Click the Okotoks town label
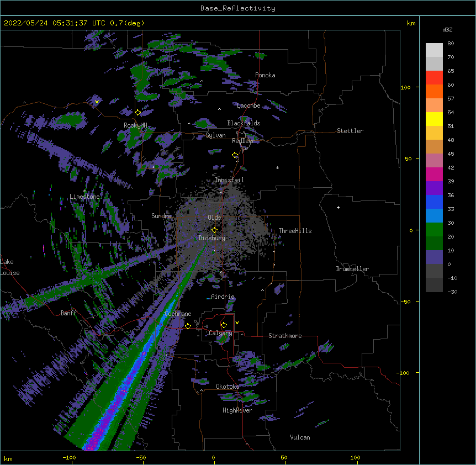 coord(228,387)
